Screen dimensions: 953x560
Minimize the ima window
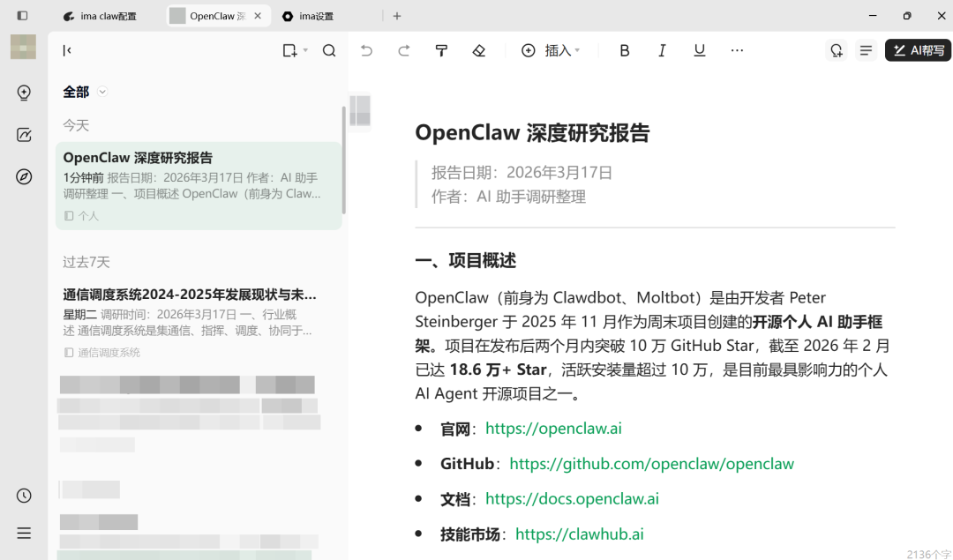873,16
